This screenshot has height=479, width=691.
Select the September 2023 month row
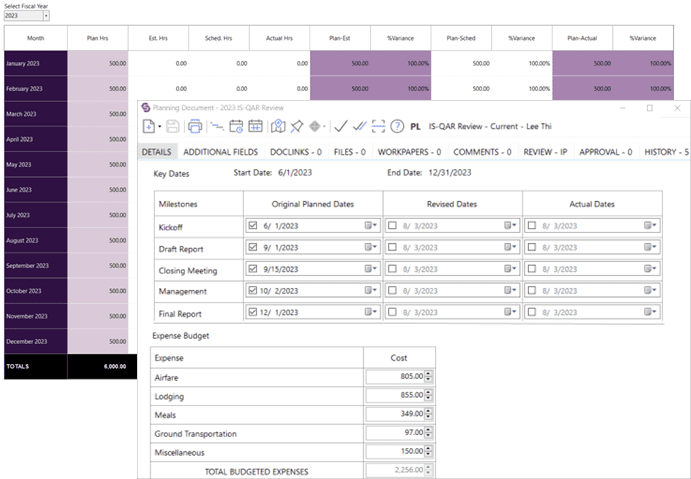pos(36,266)
